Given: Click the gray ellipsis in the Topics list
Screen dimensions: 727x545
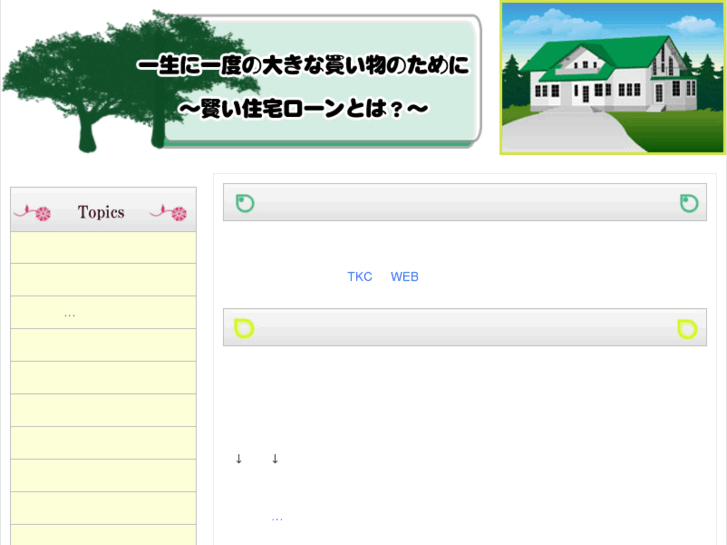Looking at the screenshot, I should (70, 316).
